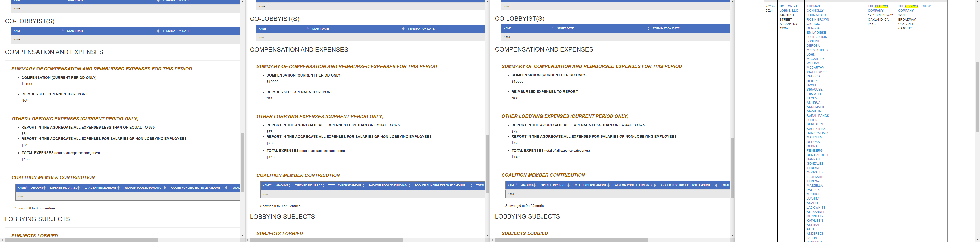Click the $165 total expenses value
The height and width of the screenshot is (242, 980).
[x=26, y=159]
